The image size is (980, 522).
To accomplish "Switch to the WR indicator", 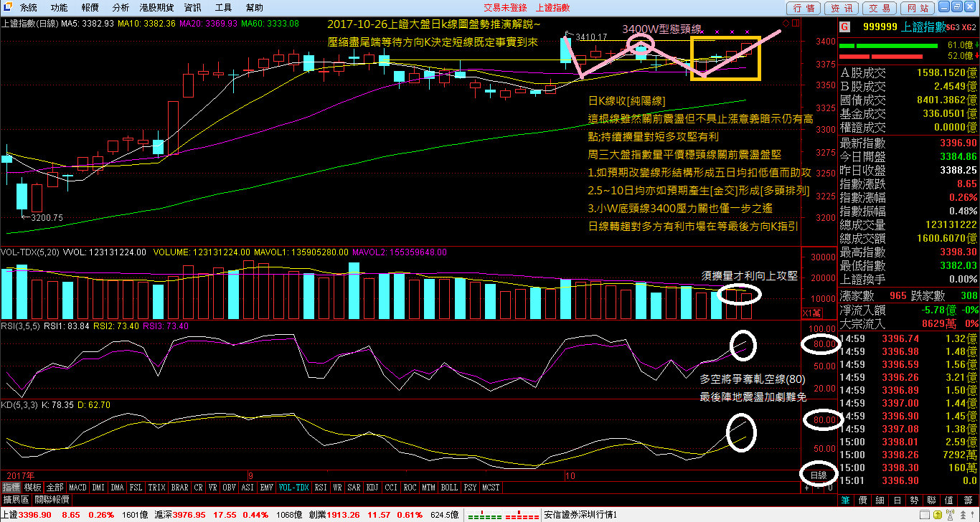I will [x=337, y=488].
